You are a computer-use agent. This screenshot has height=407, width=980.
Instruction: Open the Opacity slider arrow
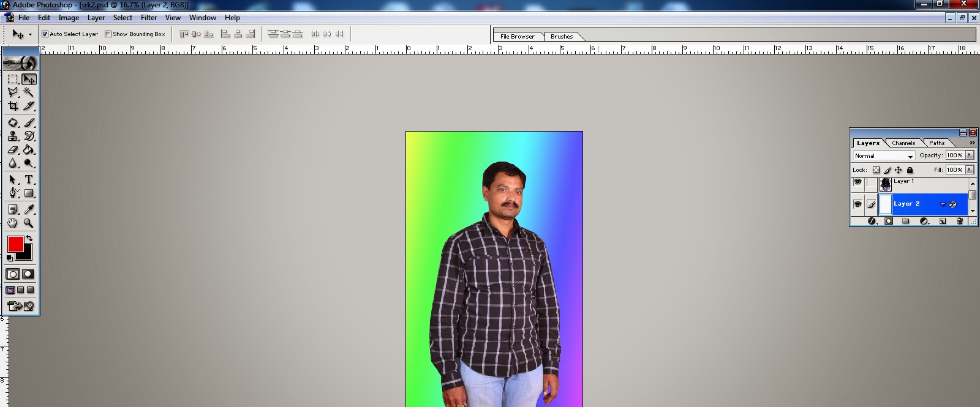coord(970,155)
